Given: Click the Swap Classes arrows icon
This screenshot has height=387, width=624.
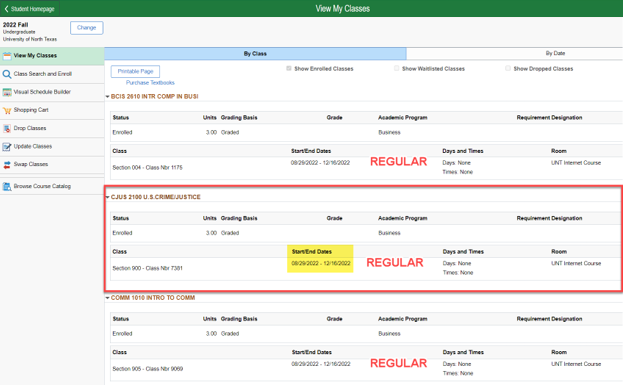Looking at the screenshot, I should (x=7, y=165).
